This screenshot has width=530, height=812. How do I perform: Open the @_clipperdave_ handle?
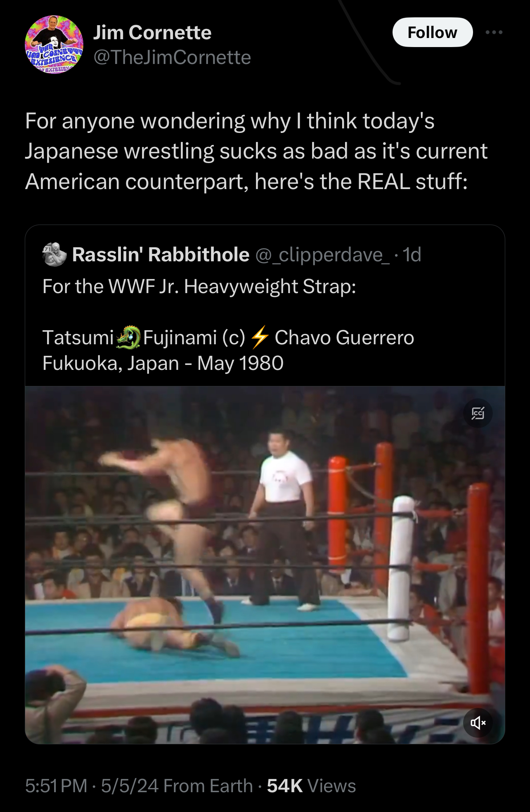click(x=322, y=255)
